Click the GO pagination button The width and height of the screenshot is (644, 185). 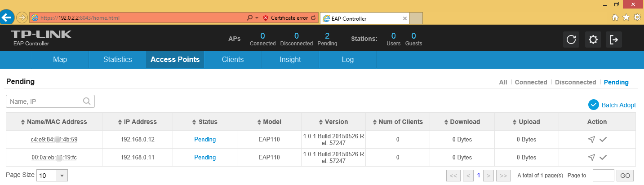pyautogui.click(x=625, y=176)
